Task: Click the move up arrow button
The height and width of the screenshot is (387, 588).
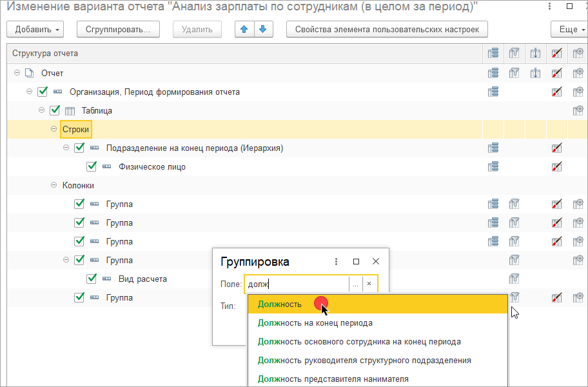Action: click(244, 30)
